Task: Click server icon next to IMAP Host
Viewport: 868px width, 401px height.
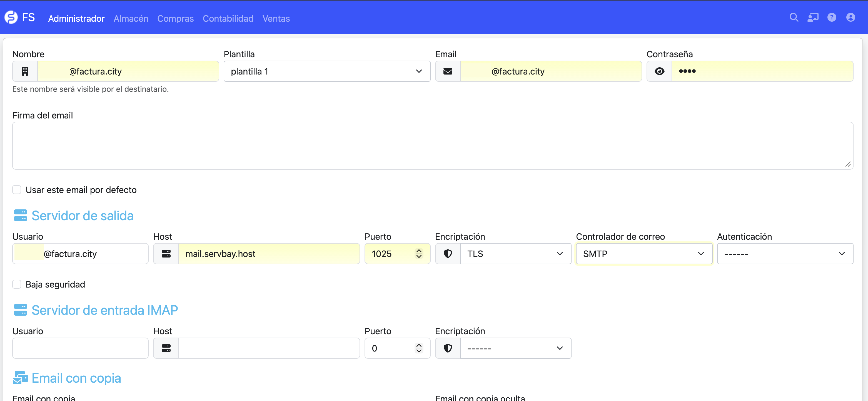Action: (x=166, y=348)
